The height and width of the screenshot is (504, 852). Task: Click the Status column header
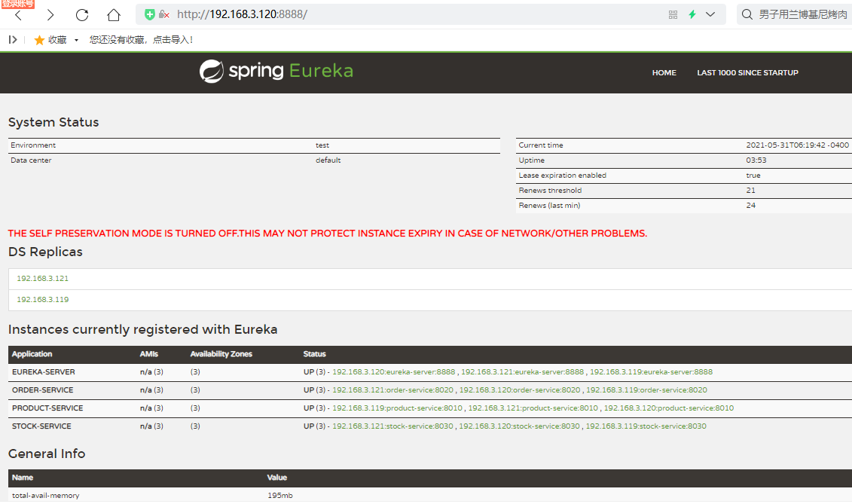[x=315, y=354]
